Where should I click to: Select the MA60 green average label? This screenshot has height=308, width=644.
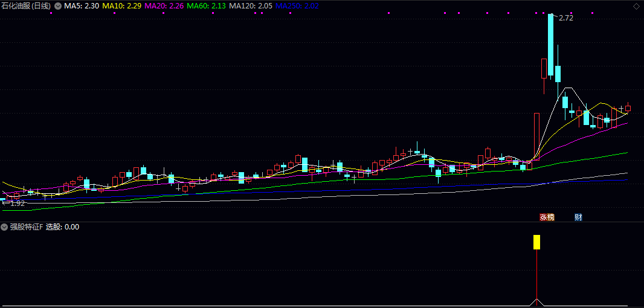coord(207,5)
